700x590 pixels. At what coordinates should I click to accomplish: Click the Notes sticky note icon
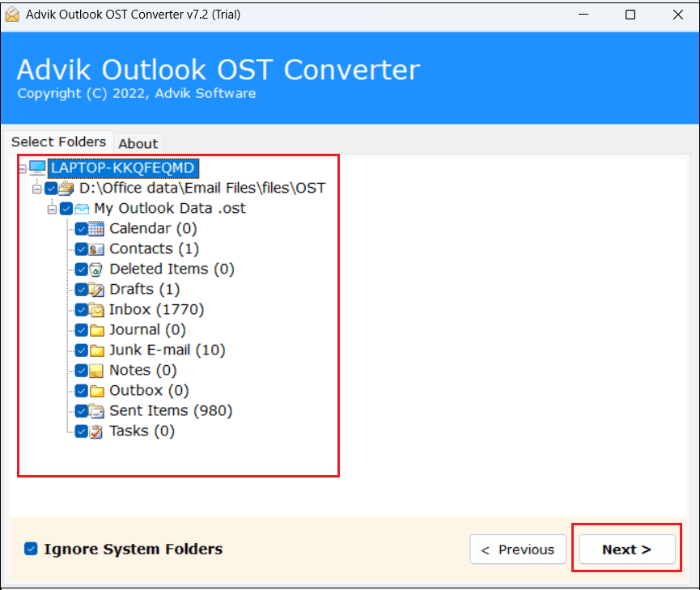(x=96, y=371)
